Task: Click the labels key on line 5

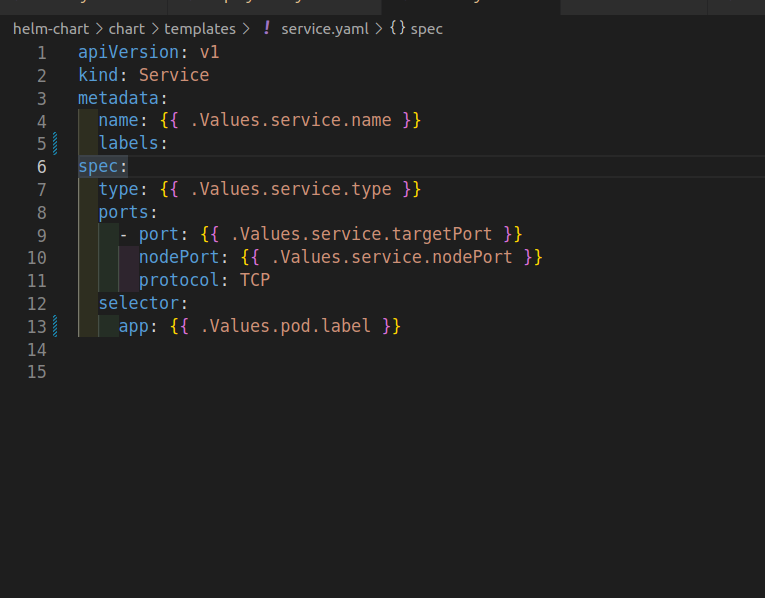Action: coord(129,143)
